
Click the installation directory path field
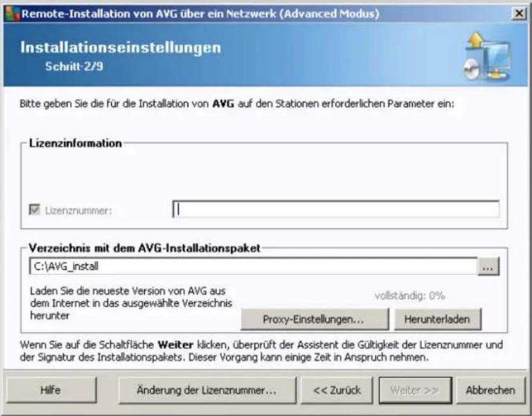253,266
